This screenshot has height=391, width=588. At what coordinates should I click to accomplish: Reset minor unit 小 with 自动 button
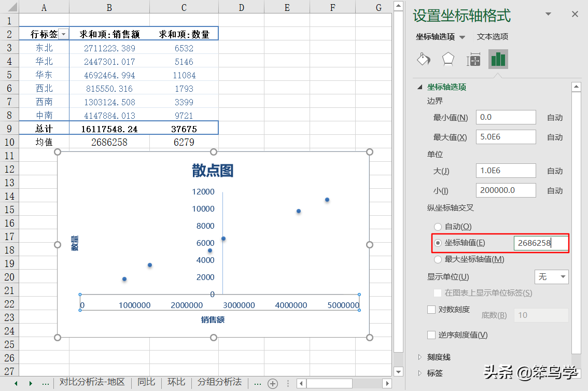point(555,191)
